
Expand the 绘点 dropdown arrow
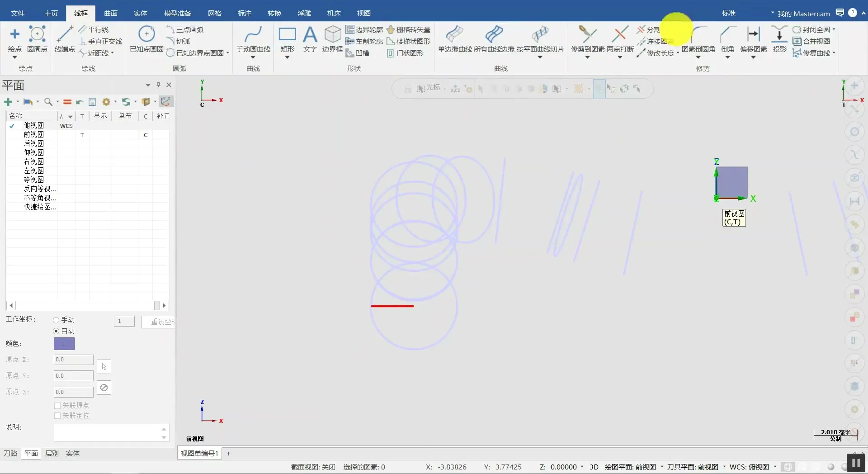tap(14, 57)
